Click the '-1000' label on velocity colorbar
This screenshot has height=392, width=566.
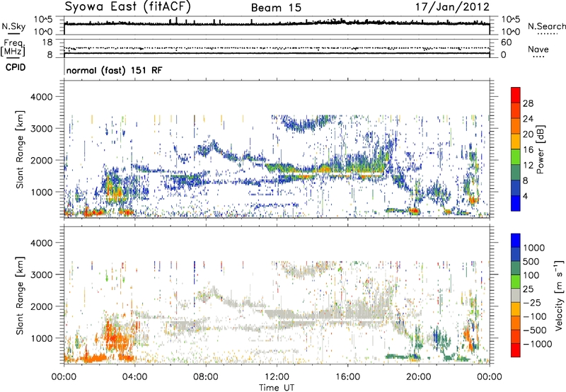pos(537,344)
